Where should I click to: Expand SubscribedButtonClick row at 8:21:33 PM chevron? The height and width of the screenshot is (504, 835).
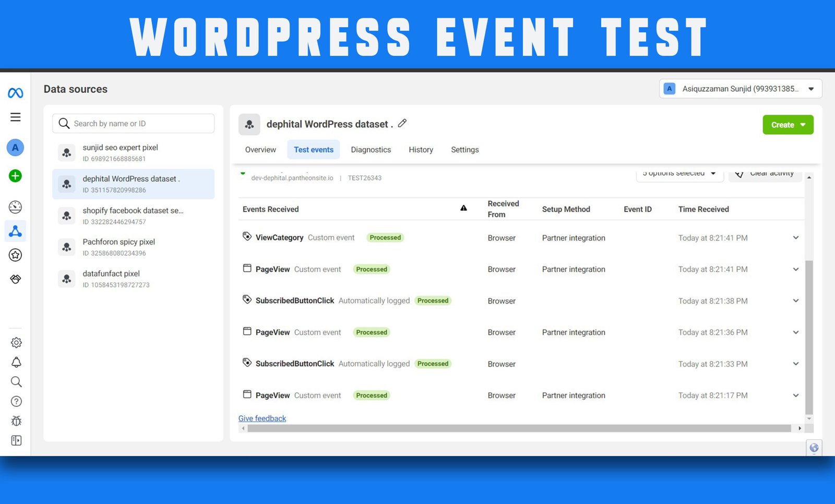[796, 364]
